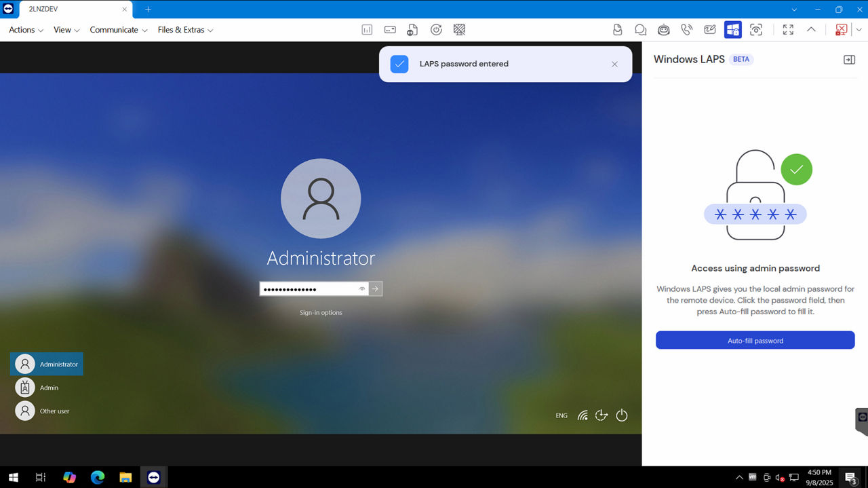
Task: Restart the remote device via toolbar icon
Action: pyautogui.click(x=436, y=29)
